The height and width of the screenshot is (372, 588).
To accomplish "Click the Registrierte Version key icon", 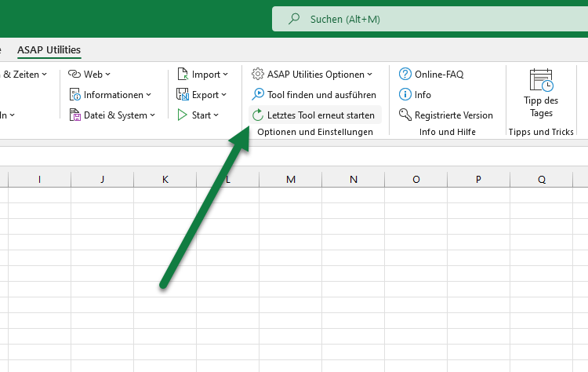I will pyautogui.click(x=405, y=115).
